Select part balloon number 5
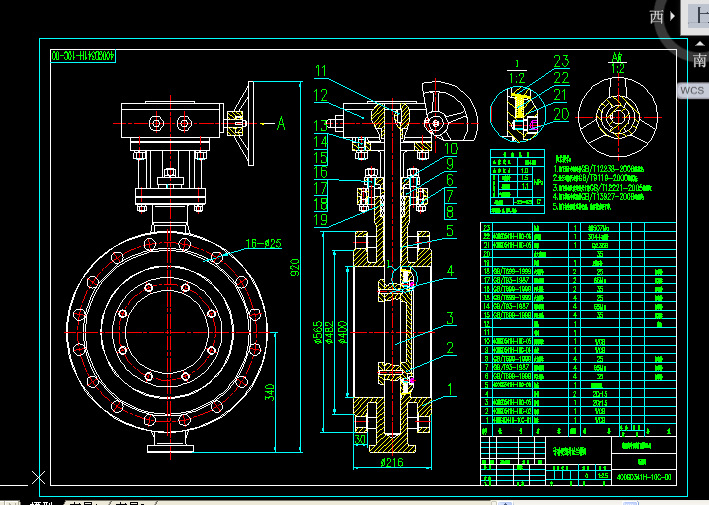The image size is (709, 505). [450, 231]
